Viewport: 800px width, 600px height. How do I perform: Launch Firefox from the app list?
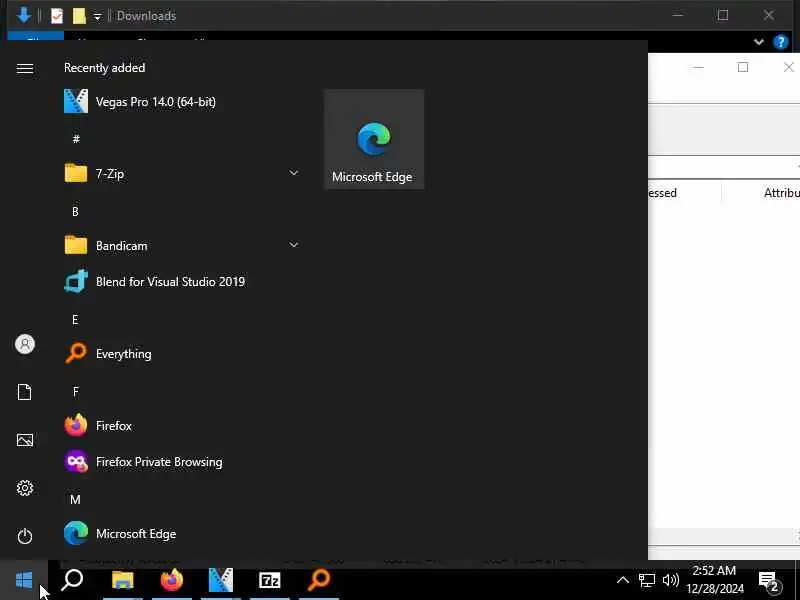pyautogui.click(x=181, y=426)
